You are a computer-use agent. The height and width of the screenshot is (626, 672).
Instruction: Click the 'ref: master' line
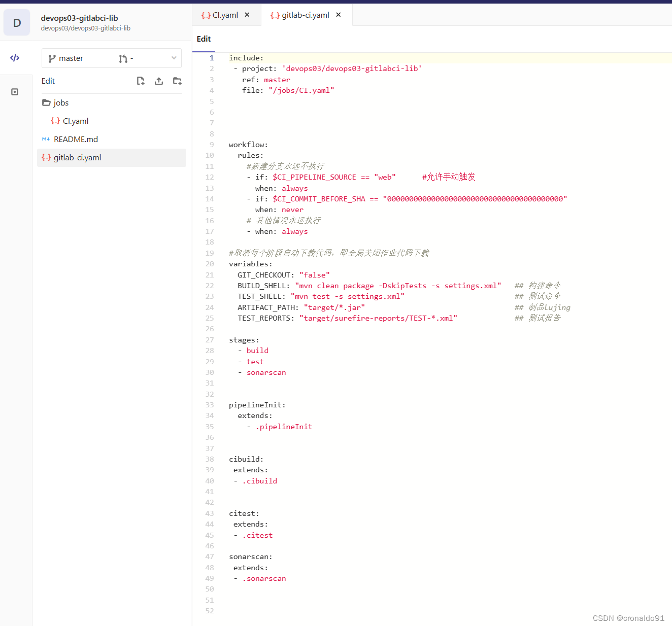tap(266, 80)
